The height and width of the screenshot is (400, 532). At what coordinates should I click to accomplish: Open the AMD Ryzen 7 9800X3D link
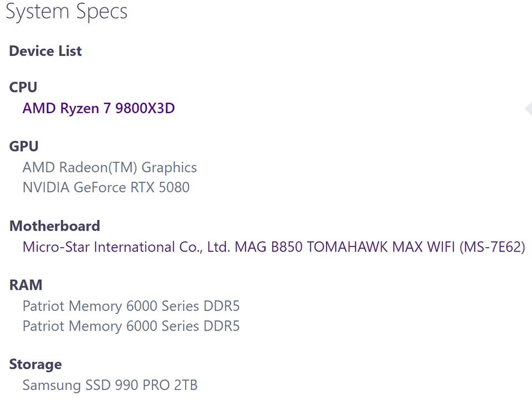tap(98, 108)
